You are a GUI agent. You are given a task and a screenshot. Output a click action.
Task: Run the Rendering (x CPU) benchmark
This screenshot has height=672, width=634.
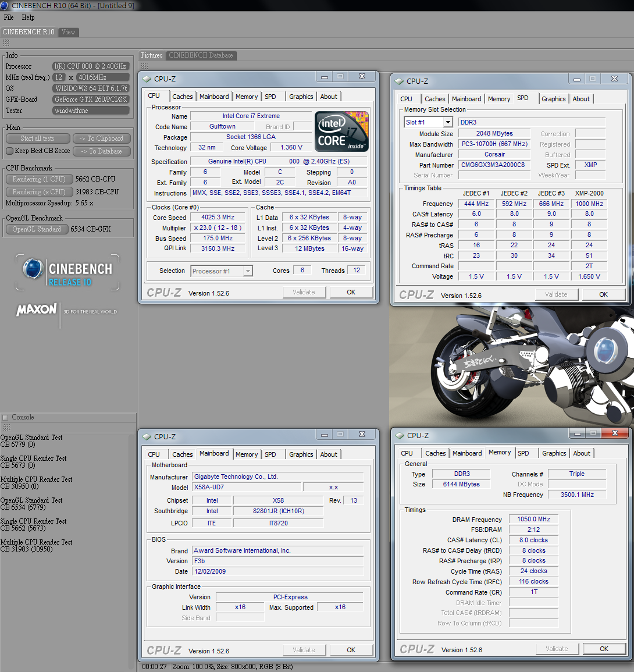39,192
